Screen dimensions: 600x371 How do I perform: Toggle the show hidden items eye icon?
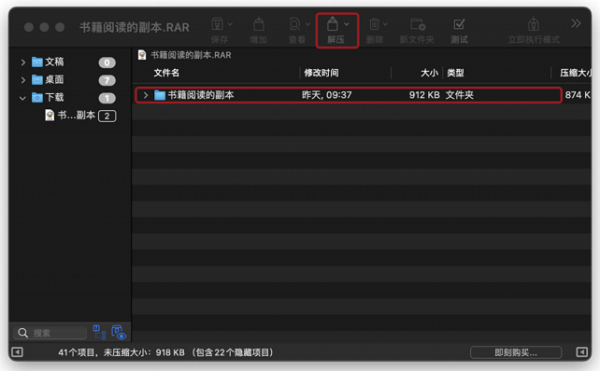pos(119,332)
